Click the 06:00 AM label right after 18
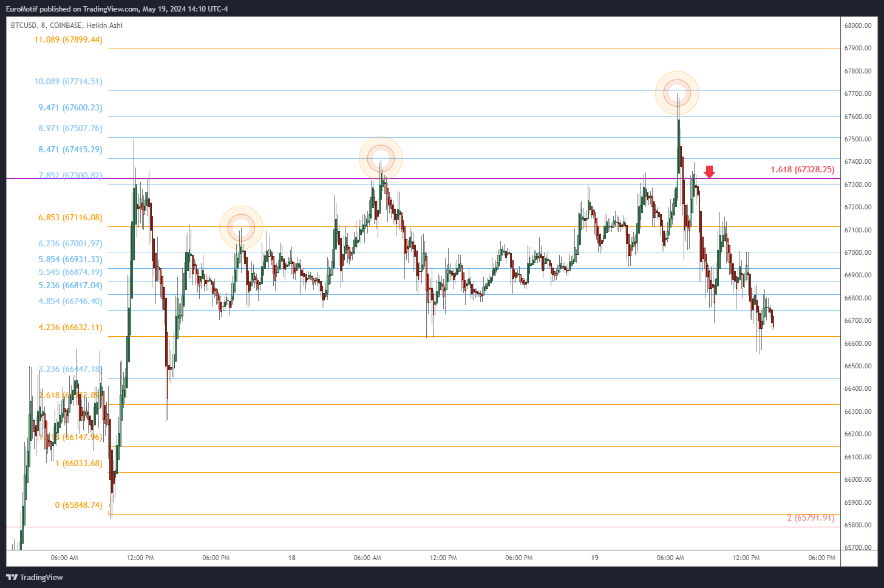 [x=367, y=558]
